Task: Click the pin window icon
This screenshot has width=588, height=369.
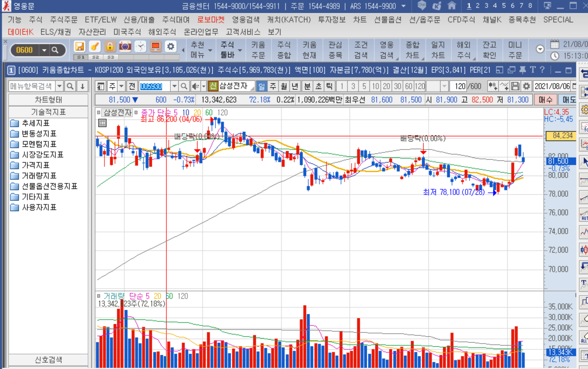Action: point(523,70)
